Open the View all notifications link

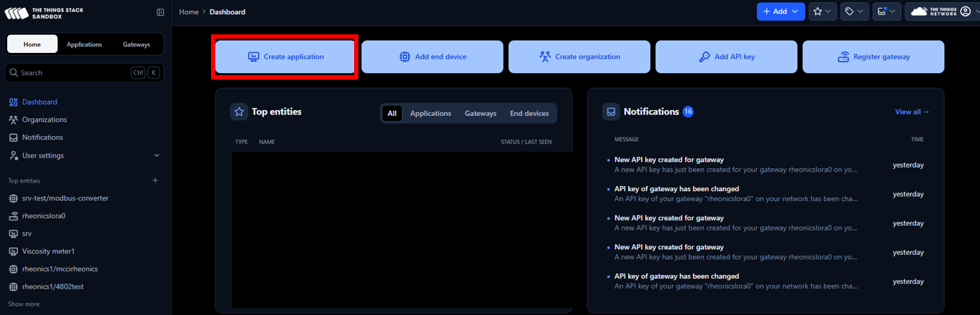pyautogui.click(x=912, y=112)
